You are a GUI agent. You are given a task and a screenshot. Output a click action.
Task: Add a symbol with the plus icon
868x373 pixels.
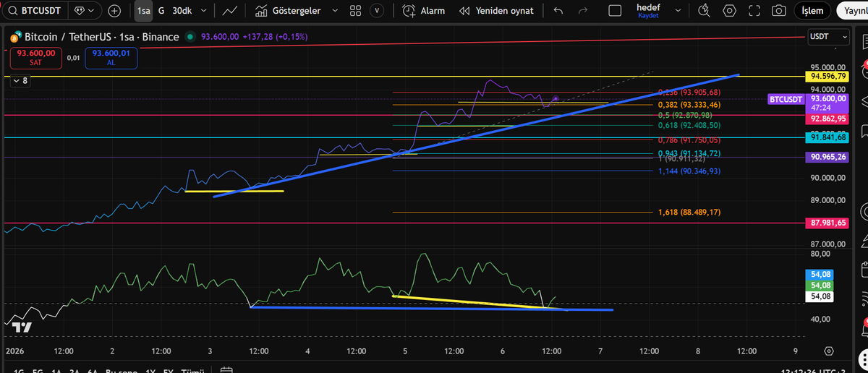click(x=114, y=11)
